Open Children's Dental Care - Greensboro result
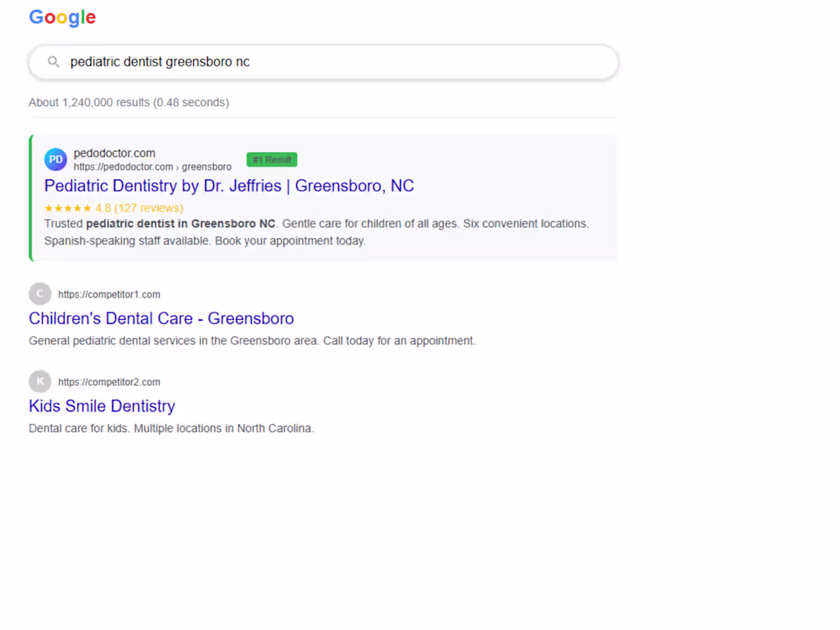This screenshot has height=630, width=840. click(x=161, y=318)
